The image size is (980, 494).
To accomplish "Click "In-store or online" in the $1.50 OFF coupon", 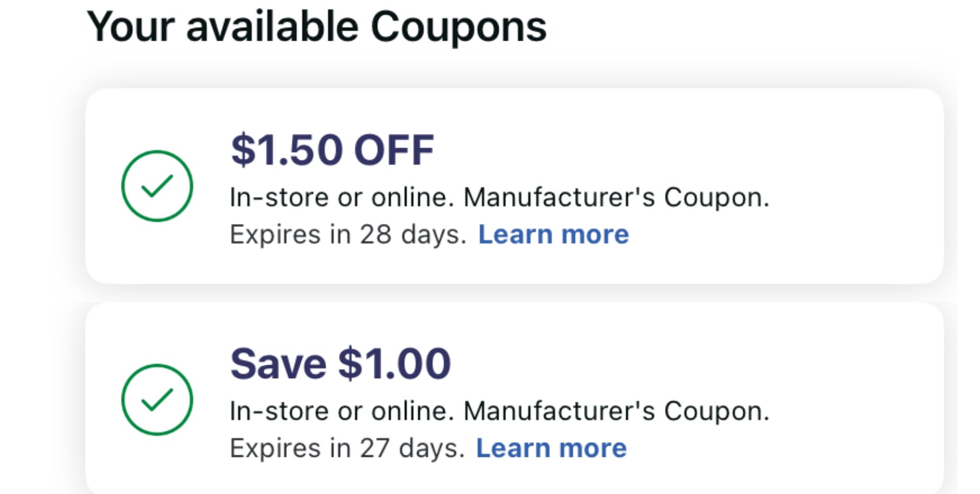I will pyautogui.click(x=341, y=198).
